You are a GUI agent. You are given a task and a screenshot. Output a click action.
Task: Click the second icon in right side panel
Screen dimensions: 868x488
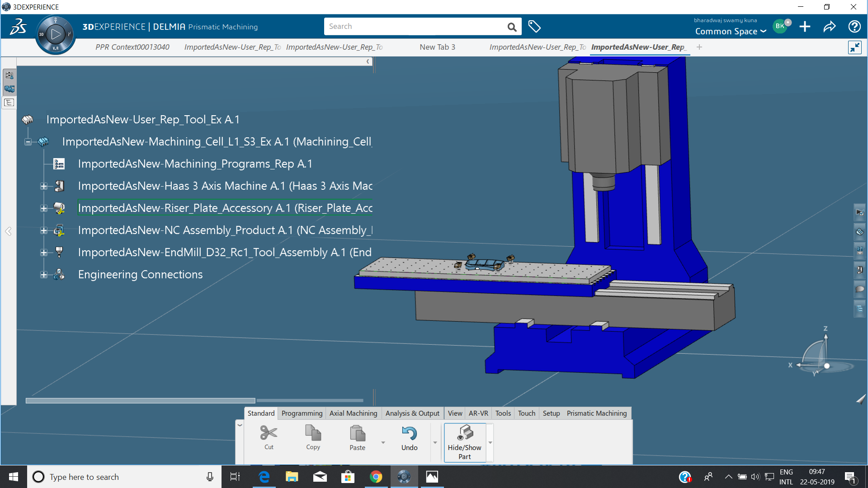[859, 232]
